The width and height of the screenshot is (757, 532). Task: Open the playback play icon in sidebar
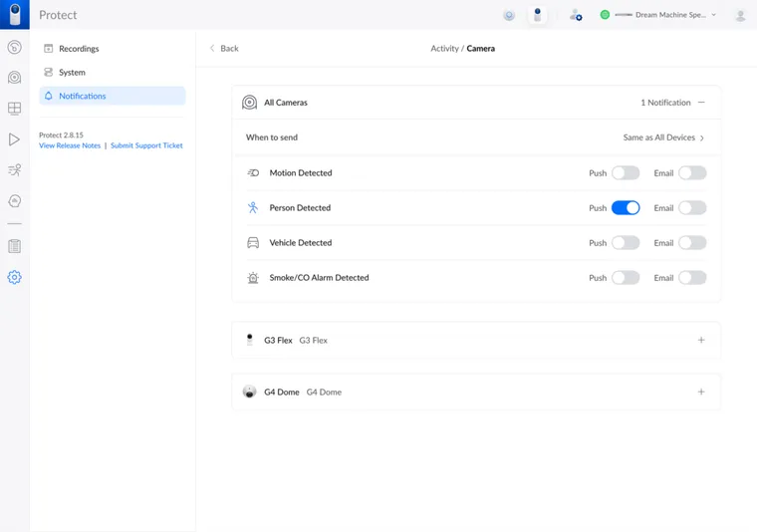15,139
